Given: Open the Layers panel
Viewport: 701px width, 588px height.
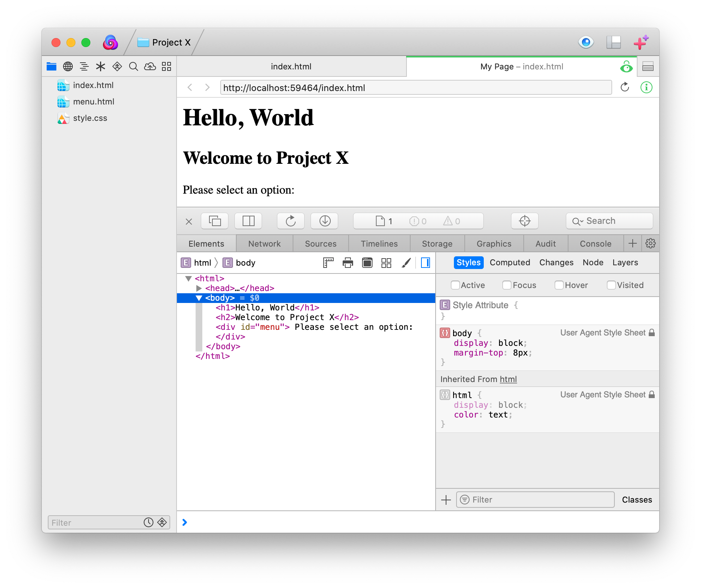Looking at the screenshot, I should point(625,262).
